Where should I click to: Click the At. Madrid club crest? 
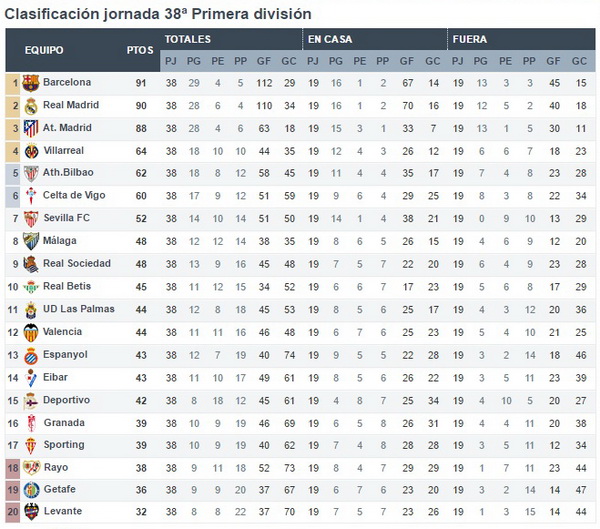(31, 128)
